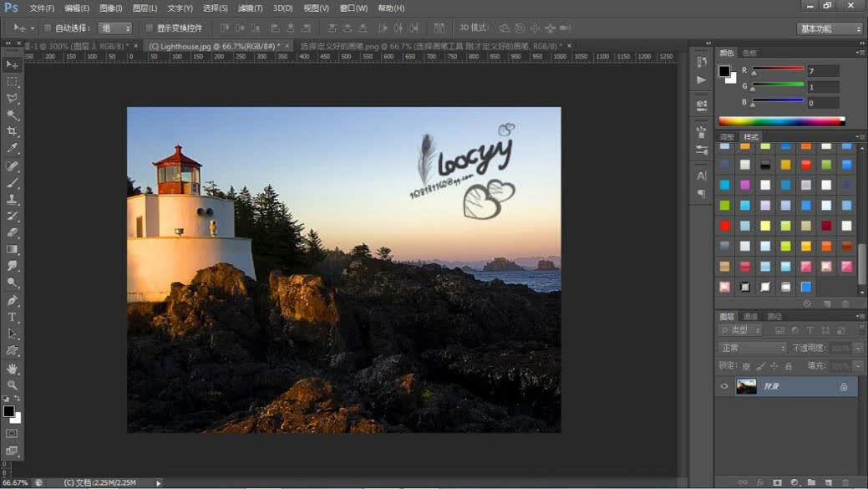Switch to the 通道 panel tab
This screenshot has width=868, height=489.
pyautogui.click(x=751, y=316)
